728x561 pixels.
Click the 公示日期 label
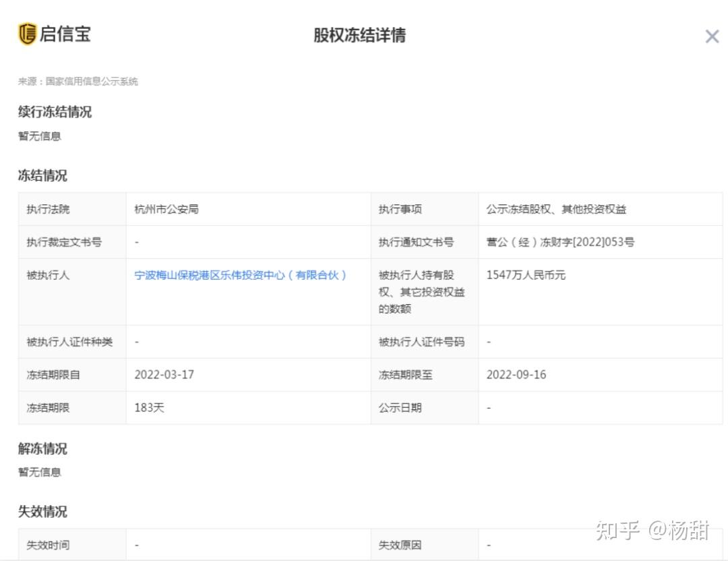(400, 407)
